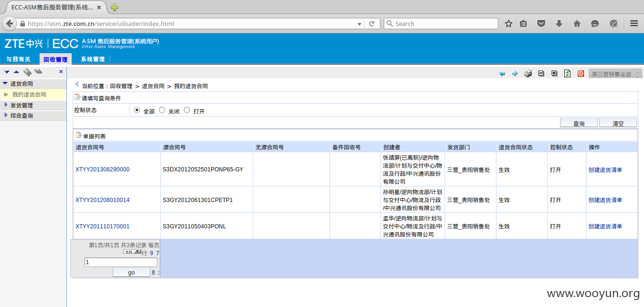This screenshot has height=307, width=644.
Task: Open the 第三营销事业部 dropdown
Action: 615,74
